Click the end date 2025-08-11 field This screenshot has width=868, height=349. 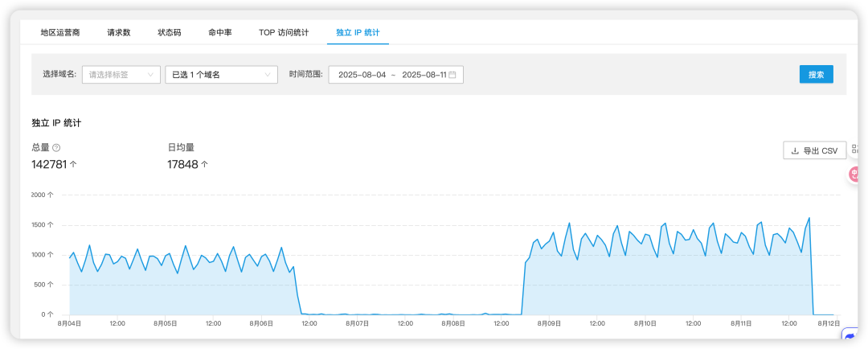[x=424, y=74]
